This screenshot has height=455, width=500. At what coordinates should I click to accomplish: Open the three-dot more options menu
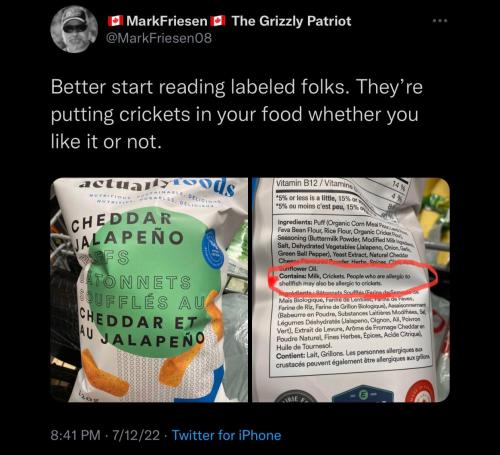tap(440, 21)
